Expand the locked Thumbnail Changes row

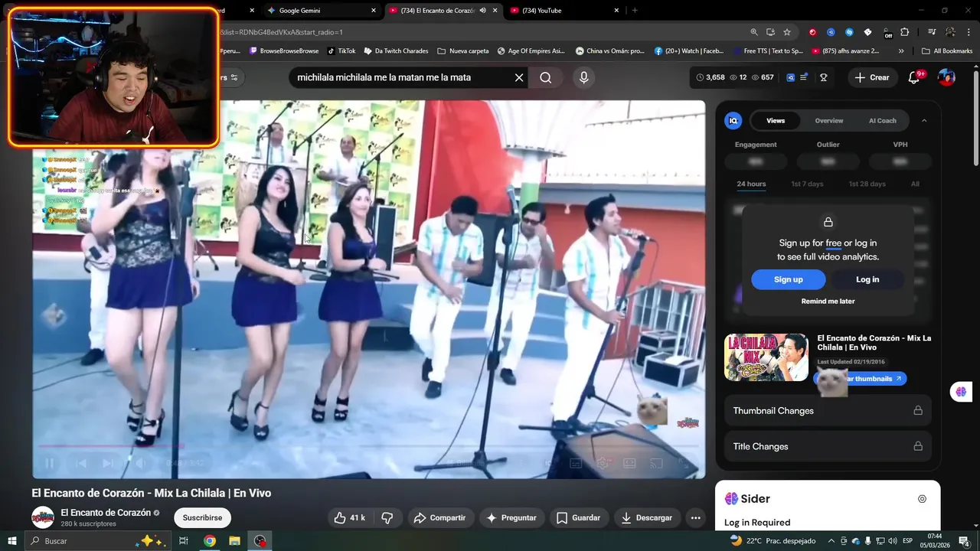[828, 411]
